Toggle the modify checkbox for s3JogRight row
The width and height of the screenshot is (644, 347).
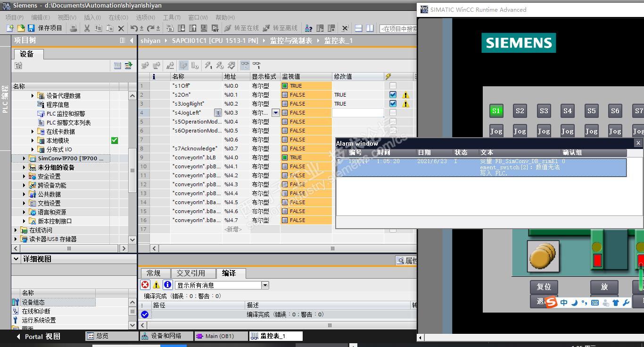click(x=393, y=104)
